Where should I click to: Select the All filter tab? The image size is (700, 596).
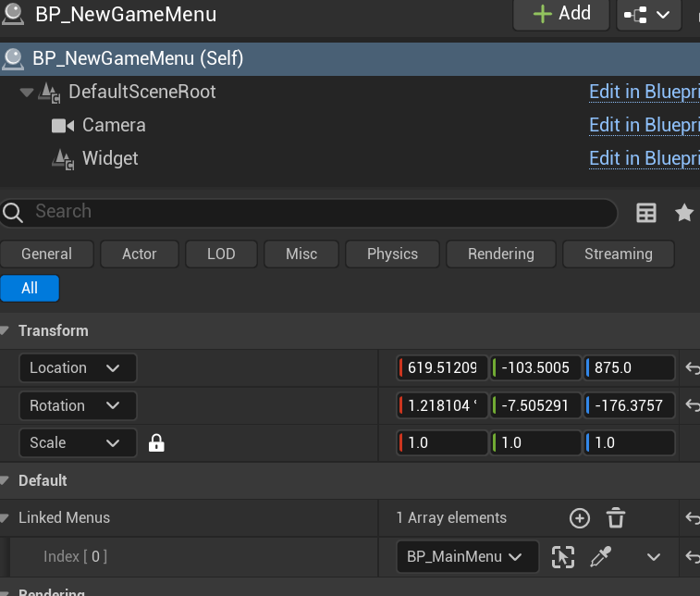(x=30, y=289)
